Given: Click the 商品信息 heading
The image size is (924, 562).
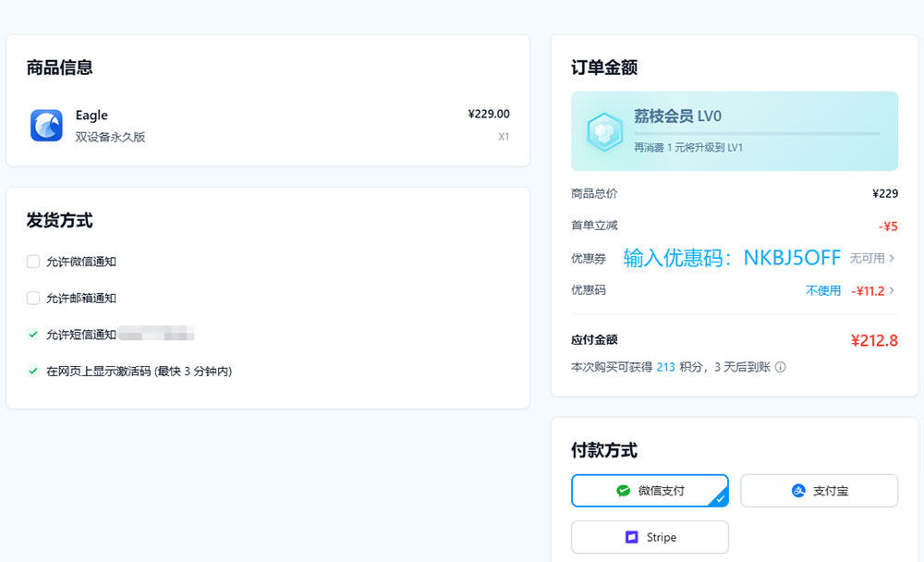Looking at the screenshot, I should (x=59, y=67).
